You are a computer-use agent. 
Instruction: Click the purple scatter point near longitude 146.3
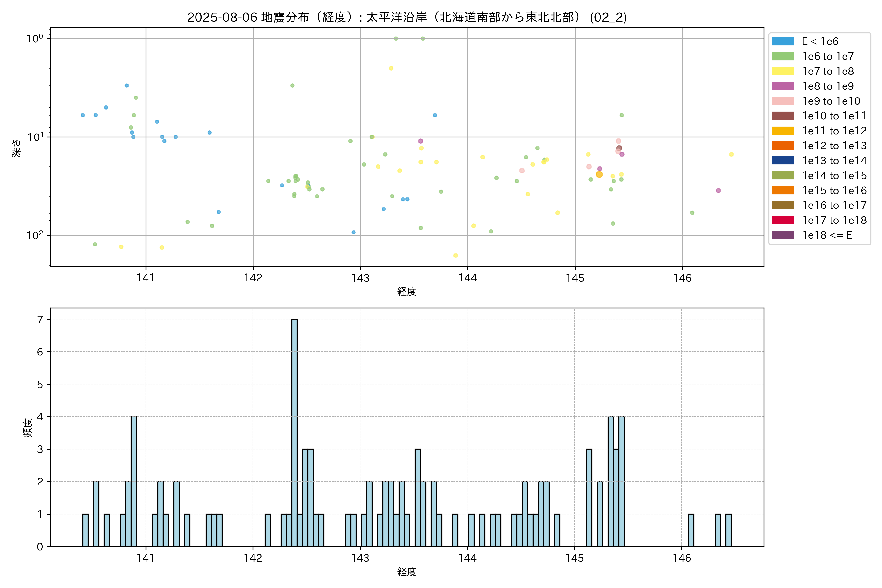(718, 191)
